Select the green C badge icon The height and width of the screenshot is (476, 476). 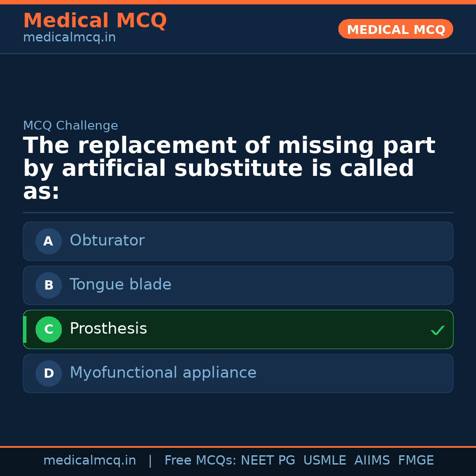pos(48,329)
